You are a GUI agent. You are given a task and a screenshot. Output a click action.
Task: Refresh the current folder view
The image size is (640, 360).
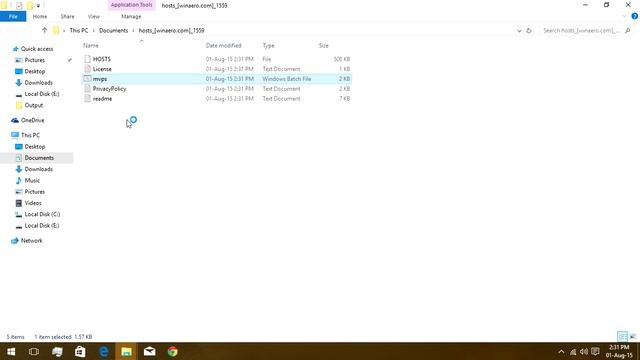click(x=529, y=31)
